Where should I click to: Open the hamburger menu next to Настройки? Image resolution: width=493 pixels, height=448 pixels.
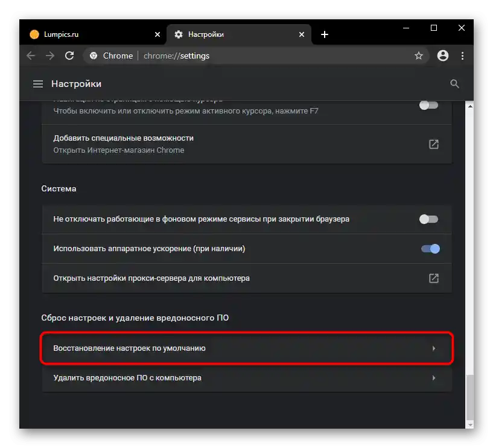coord(38,84)
